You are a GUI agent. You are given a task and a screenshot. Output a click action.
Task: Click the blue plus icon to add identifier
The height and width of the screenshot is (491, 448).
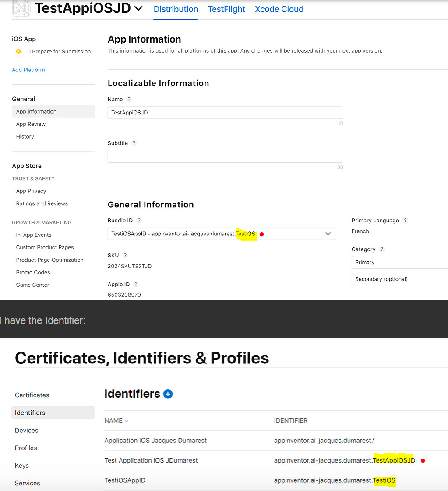[168, 394]
